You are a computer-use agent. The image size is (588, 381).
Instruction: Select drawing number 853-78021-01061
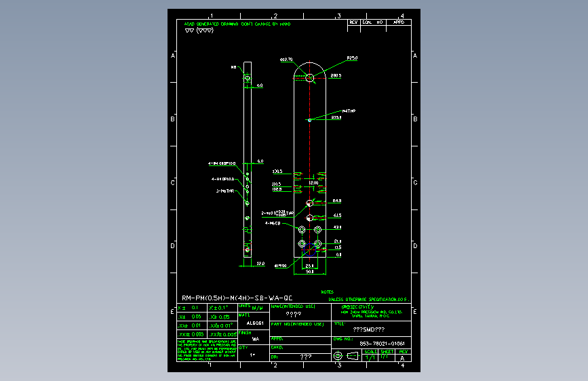[382, 344]
